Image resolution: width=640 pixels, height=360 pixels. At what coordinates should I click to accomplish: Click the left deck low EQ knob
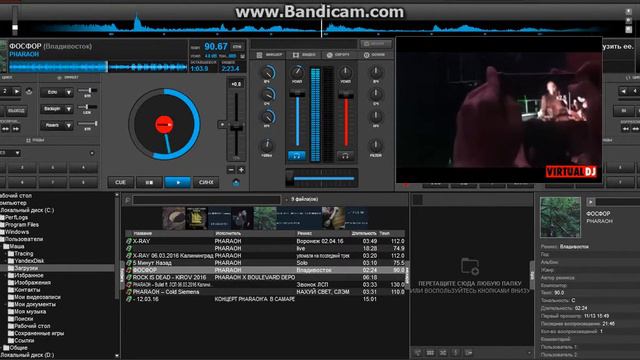coord(267,117)
